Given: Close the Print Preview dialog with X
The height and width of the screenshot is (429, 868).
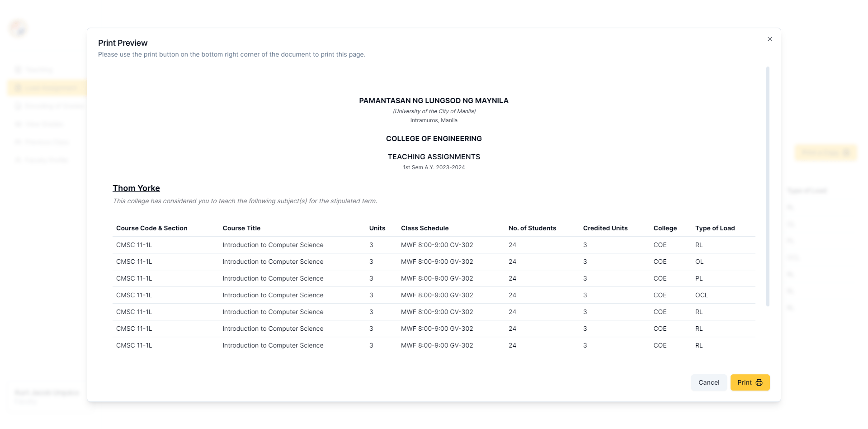Looking at the screenshot, I should coord(769,39).
